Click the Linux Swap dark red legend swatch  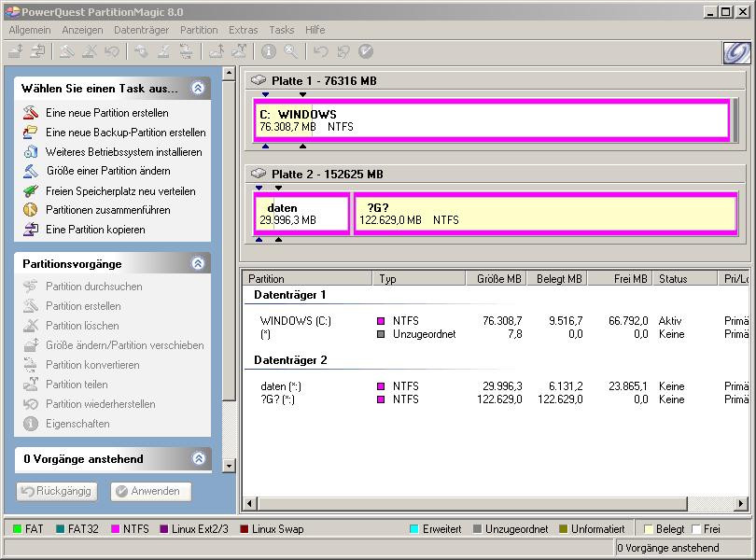point(244,529)
